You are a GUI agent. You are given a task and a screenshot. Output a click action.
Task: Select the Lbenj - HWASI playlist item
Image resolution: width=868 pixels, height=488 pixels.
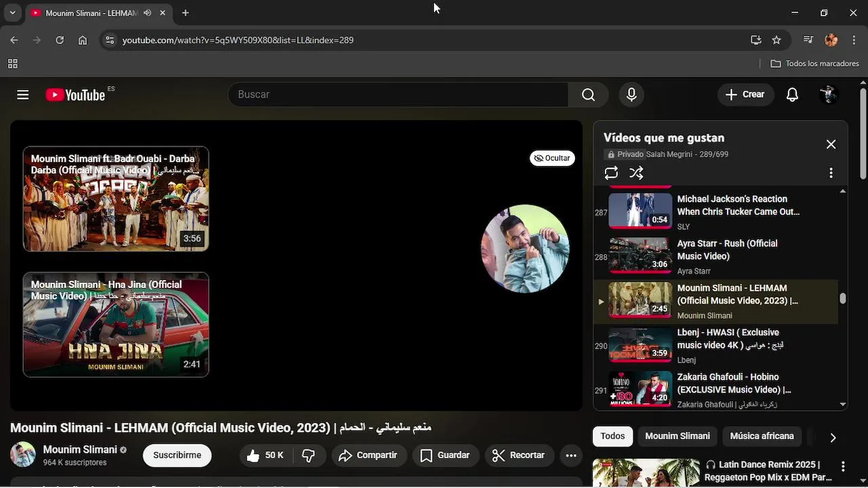click(x=715, y=346)
